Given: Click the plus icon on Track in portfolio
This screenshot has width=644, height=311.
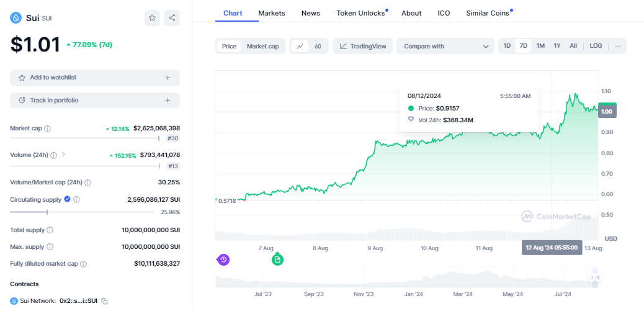Looking at the screenshot, I should (168, 100).
